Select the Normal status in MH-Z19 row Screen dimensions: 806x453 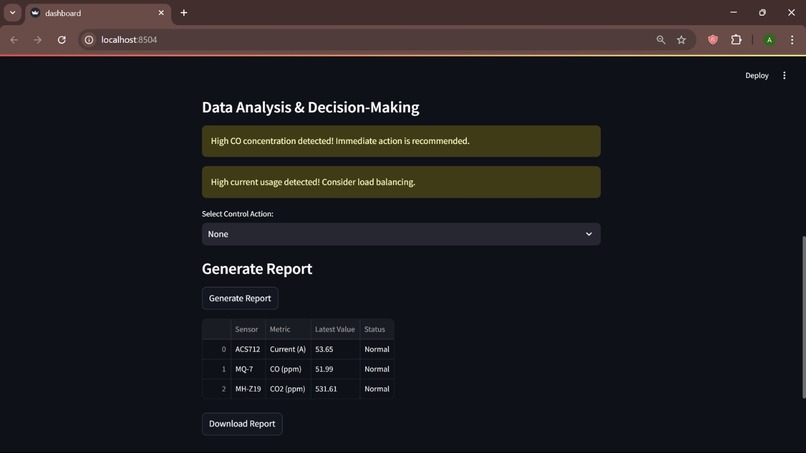point(377,389)
